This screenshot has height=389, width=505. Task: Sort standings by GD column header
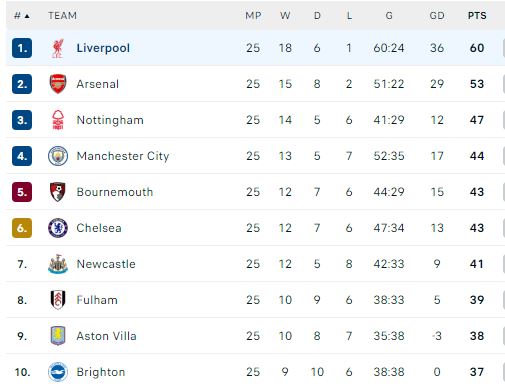pos(437,16)
